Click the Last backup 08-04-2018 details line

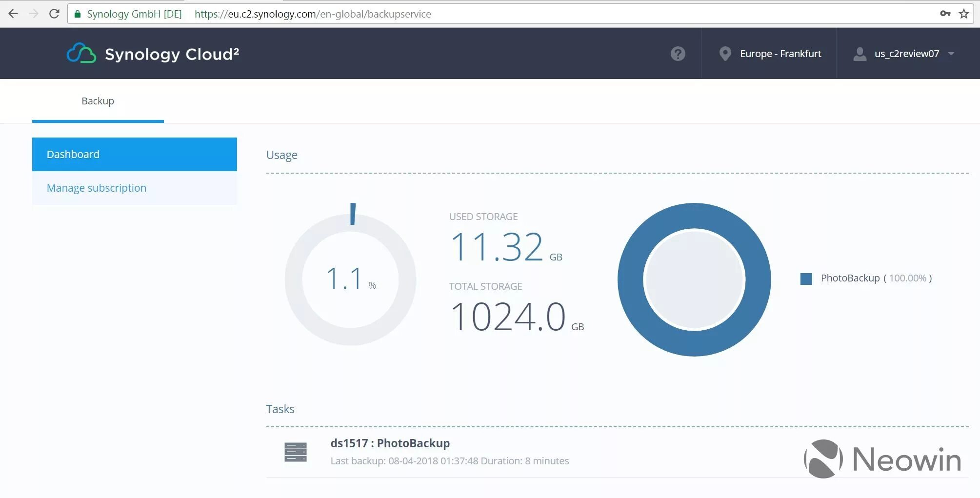click(x=450, y=461)
